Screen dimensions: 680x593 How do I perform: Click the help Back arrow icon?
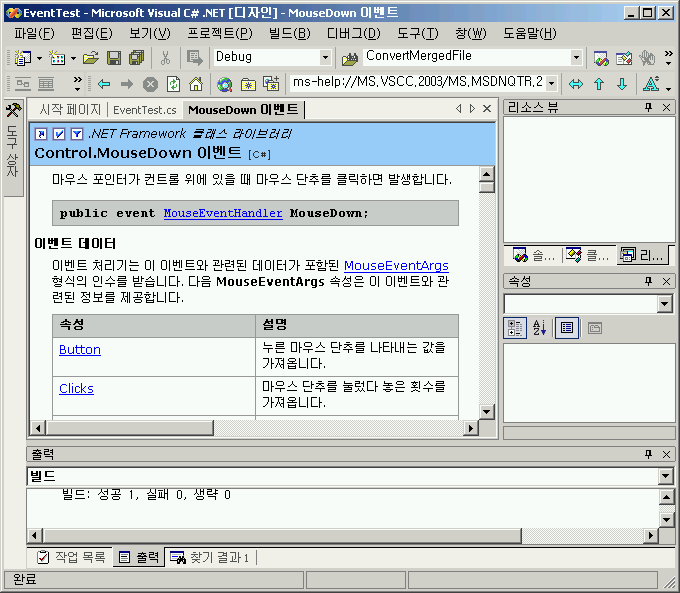click(104, 84)
